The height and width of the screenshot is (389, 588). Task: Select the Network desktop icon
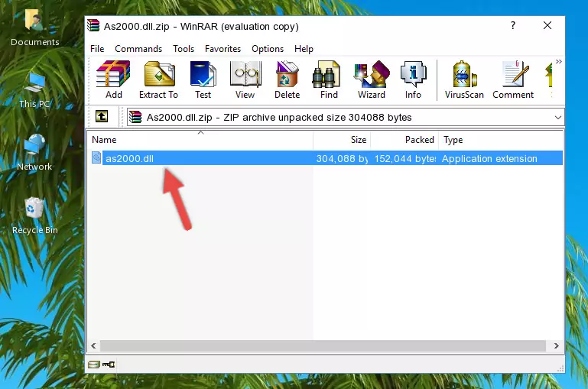point(34,153)
